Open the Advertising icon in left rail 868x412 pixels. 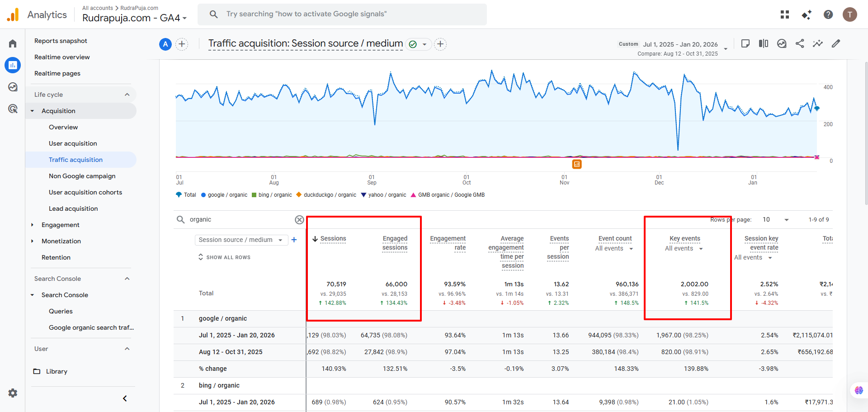pyautogui.click(x=13, y=109)
